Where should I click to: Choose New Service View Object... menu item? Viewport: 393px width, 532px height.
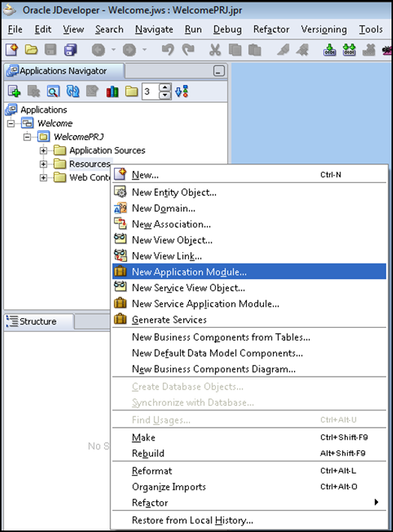point(249,287)
